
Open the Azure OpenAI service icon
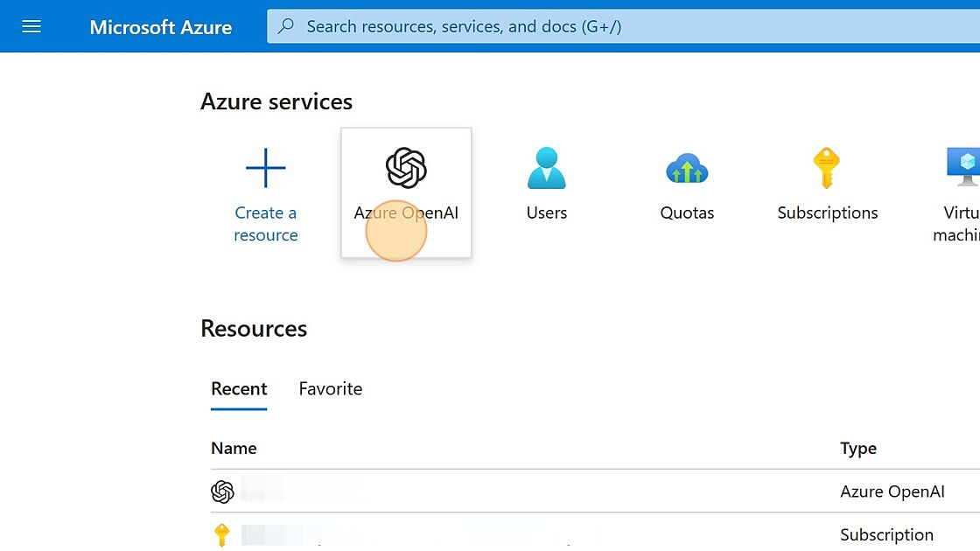406,168
